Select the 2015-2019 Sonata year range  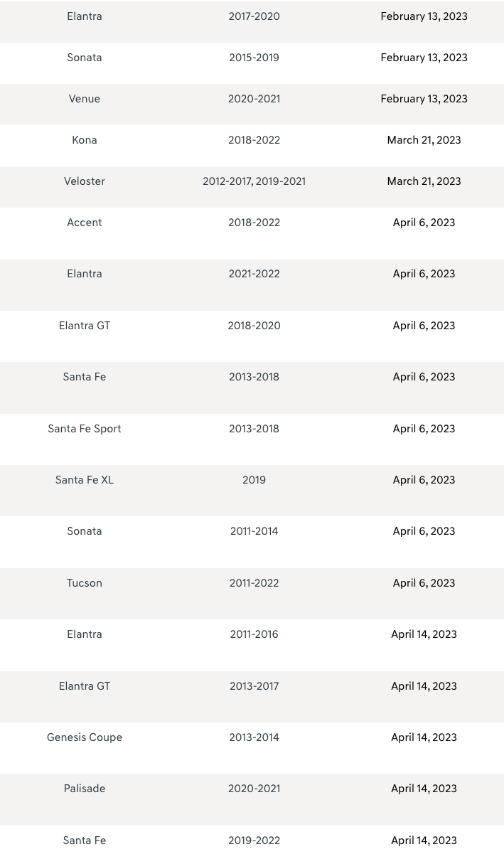click(x=254, y=58)
